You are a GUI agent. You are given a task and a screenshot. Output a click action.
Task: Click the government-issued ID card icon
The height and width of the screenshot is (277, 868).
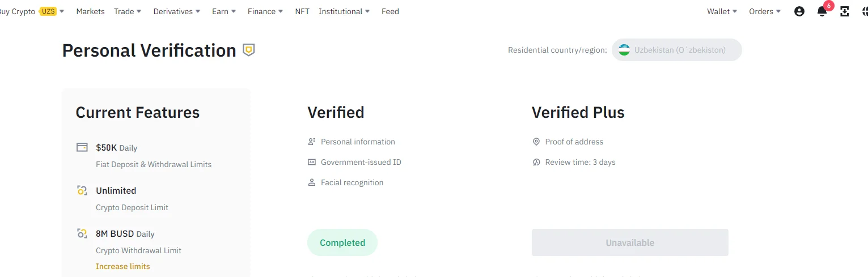(312, 162)
